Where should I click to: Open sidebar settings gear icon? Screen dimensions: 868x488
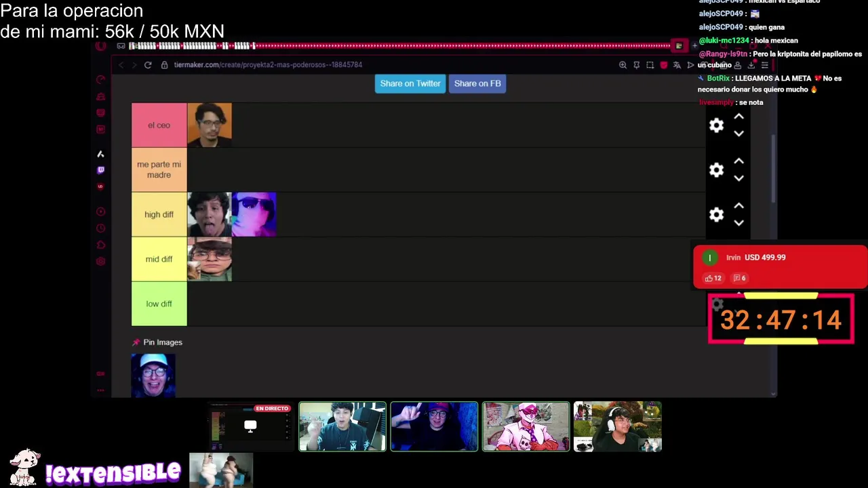[101, 262]
